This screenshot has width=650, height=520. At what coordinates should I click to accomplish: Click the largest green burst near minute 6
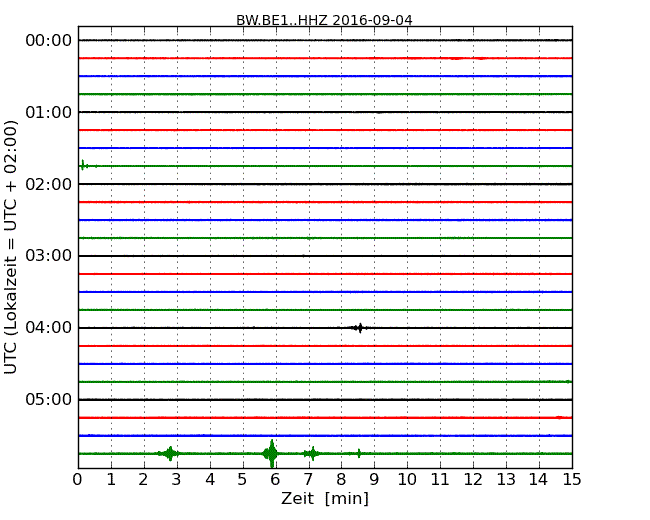click(271, 454)
